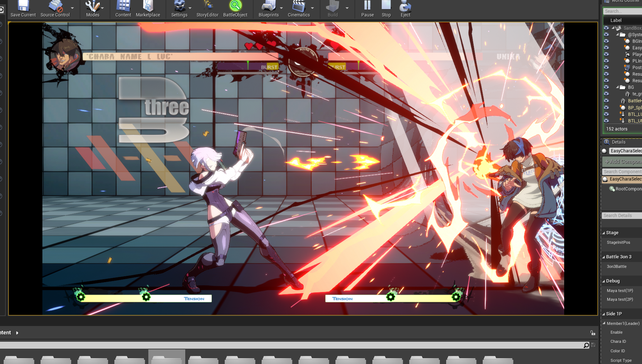Image resolution: width=642 pixels, height=364 pixels.
Task: Toggle visibility eye for BTL_UN actor
Action: coord(606,121)
